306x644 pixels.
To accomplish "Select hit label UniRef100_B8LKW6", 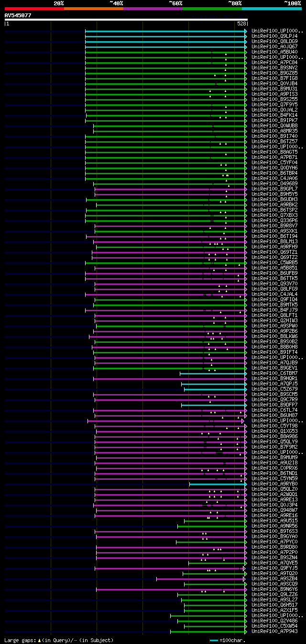I will click(274, 336).
